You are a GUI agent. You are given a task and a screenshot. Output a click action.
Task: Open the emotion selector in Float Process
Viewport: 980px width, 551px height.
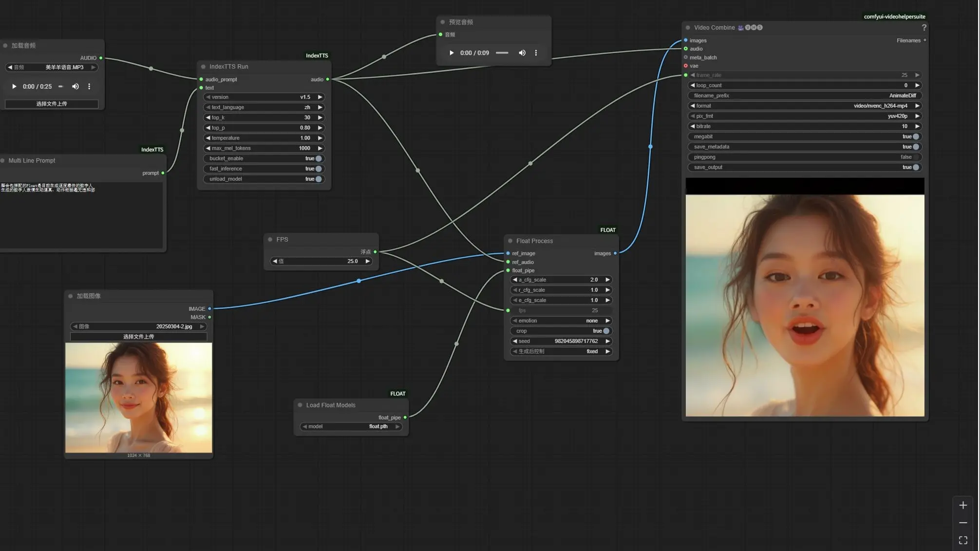[x=560, y=321]
